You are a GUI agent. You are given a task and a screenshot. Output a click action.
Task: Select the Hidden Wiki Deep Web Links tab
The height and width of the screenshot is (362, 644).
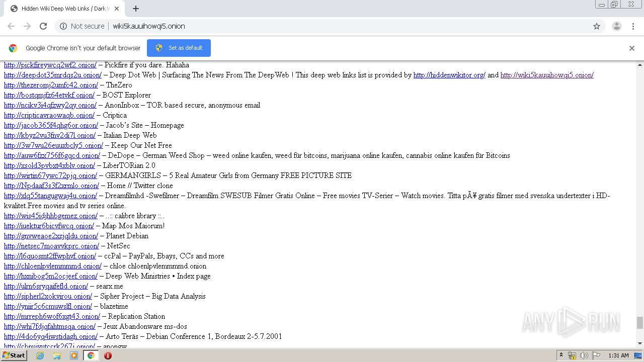[x=64, y=9]
